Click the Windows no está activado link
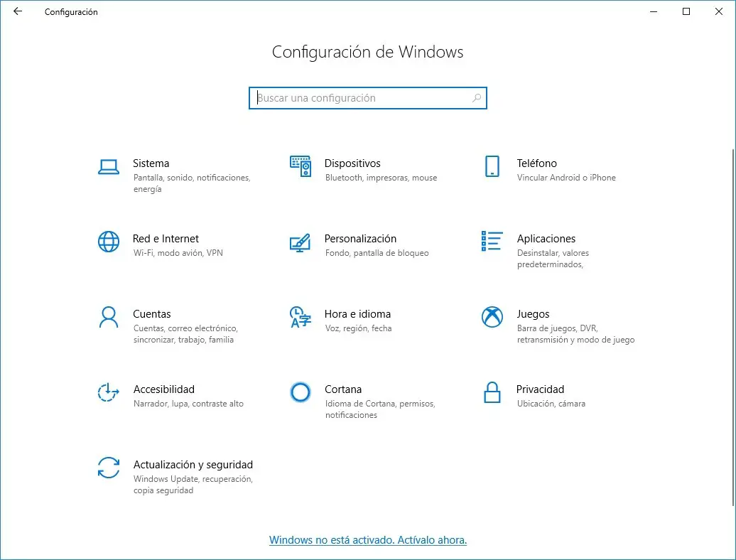This screenshot has height=560, width=736. coord(368,540)
